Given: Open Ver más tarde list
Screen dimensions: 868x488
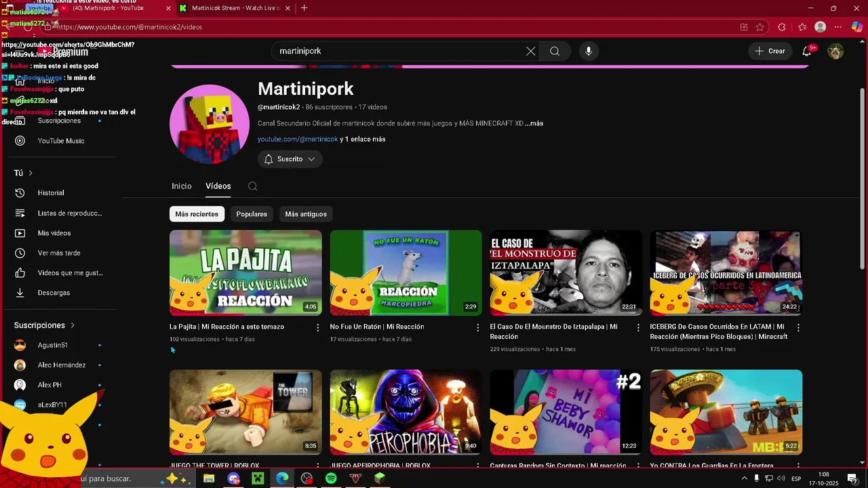Looking at the screenshot, I should coord(59,253).
